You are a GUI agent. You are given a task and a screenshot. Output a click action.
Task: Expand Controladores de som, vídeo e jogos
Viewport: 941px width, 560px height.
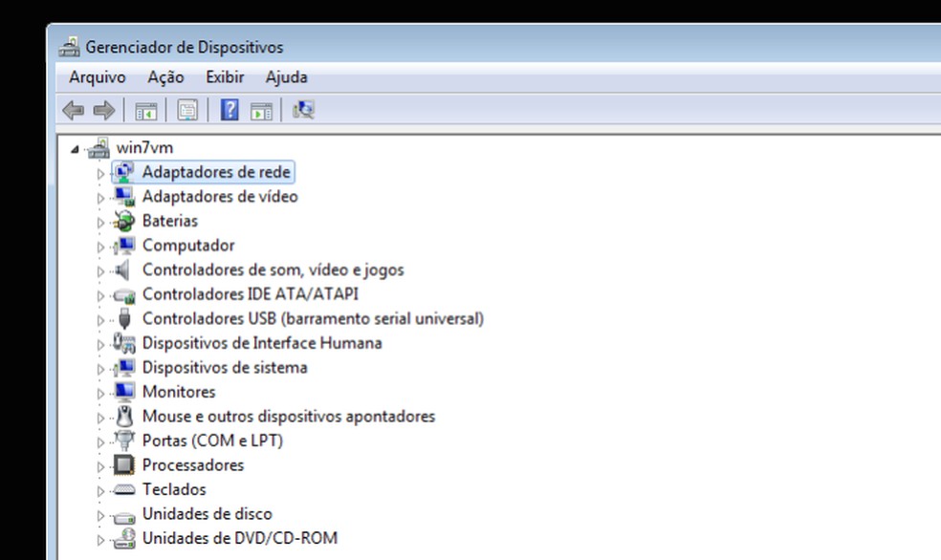pyautogui.click(x=100, y=271)
